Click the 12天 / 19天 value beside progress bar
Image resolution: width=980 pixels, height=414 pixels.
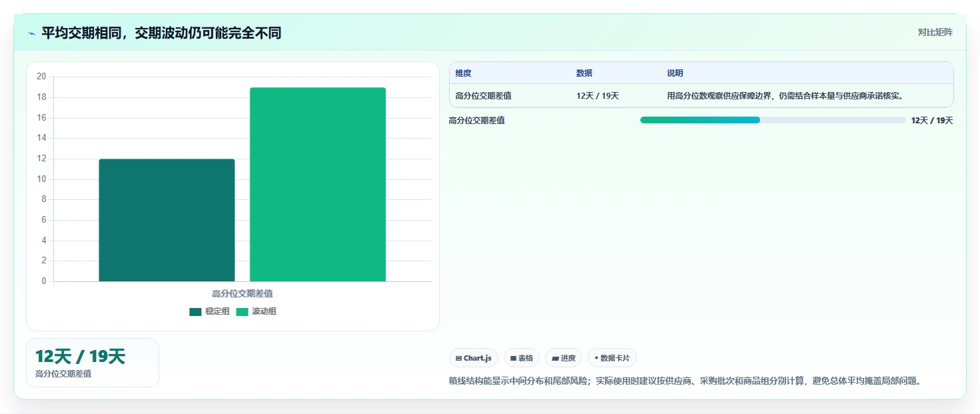point(932,121)
